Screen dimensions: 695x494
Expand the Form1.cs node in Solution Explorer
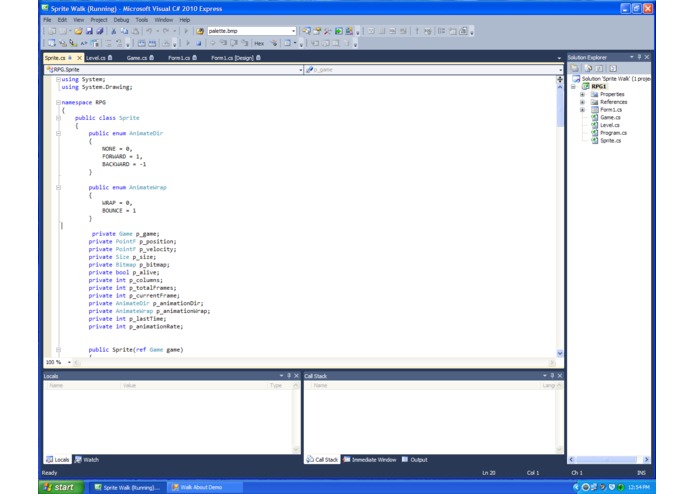click(582, 110)
